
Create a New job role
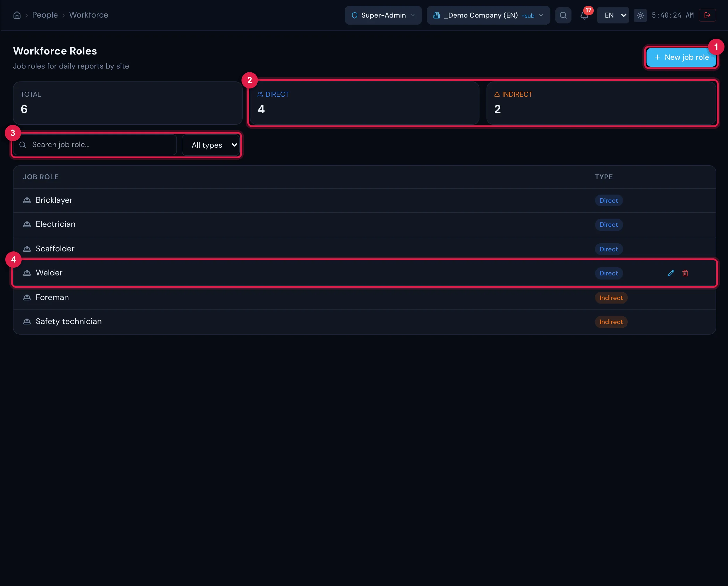click(x=681, y=57)
